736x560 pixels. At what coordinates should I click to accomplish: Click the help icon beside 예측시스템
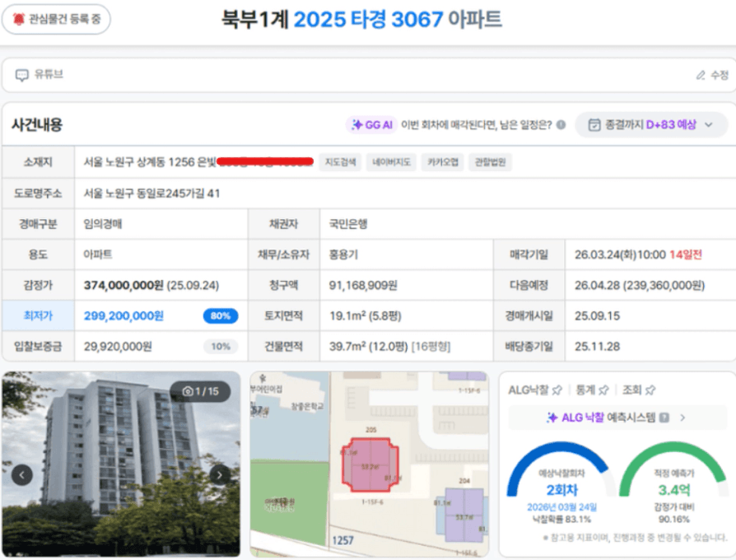[x=664, y=418]
